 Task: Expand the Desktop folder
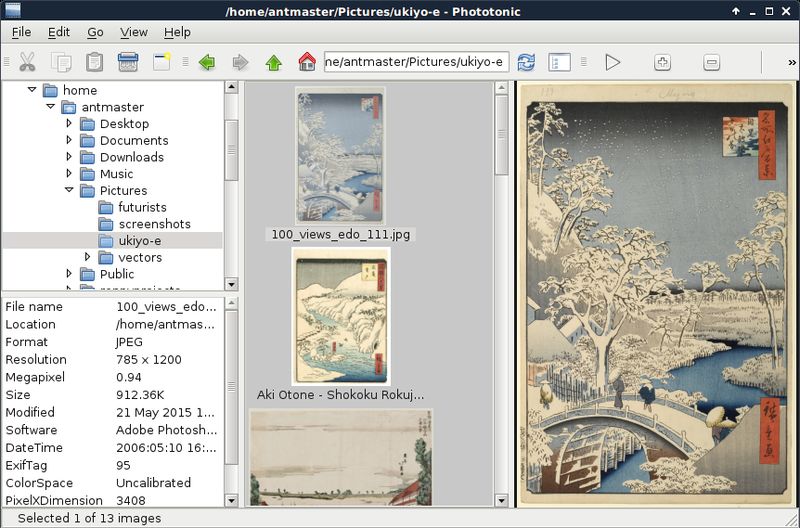point(69,123)
